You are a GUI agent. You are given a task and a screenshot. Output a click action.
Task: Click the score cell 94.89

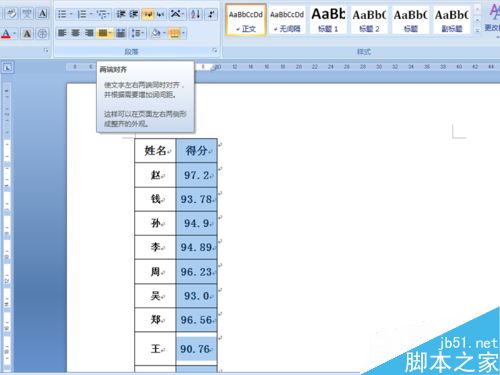tap(197, 247)
